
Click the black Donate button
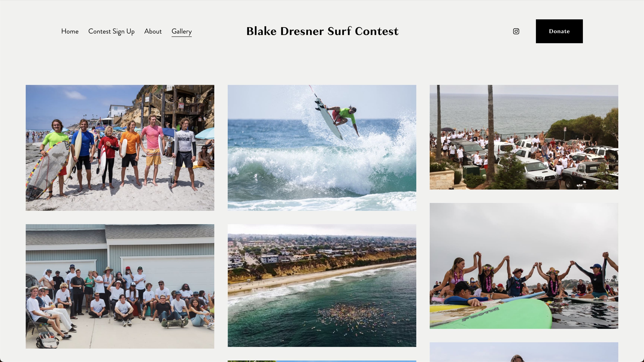click(559, 31)
